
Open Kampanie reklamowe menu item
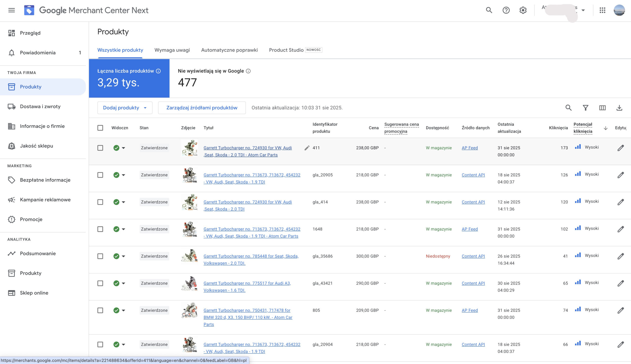pos(43,200)
